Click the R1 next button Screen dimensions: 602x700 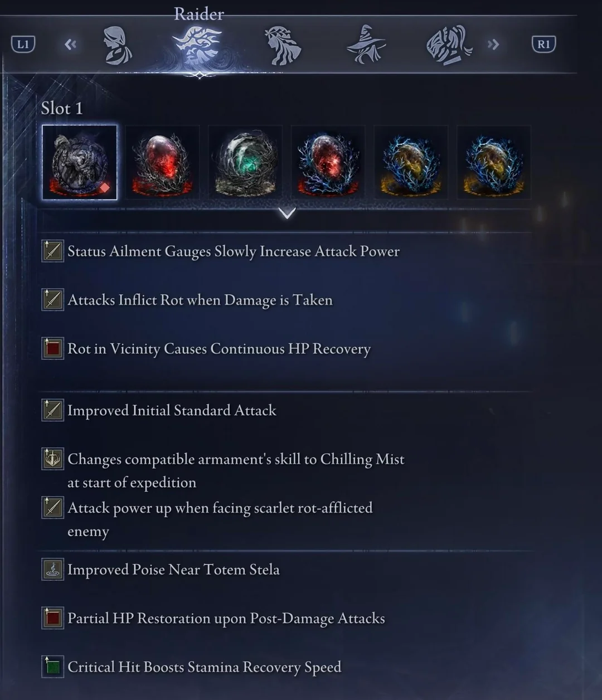(x=543, y=45)
